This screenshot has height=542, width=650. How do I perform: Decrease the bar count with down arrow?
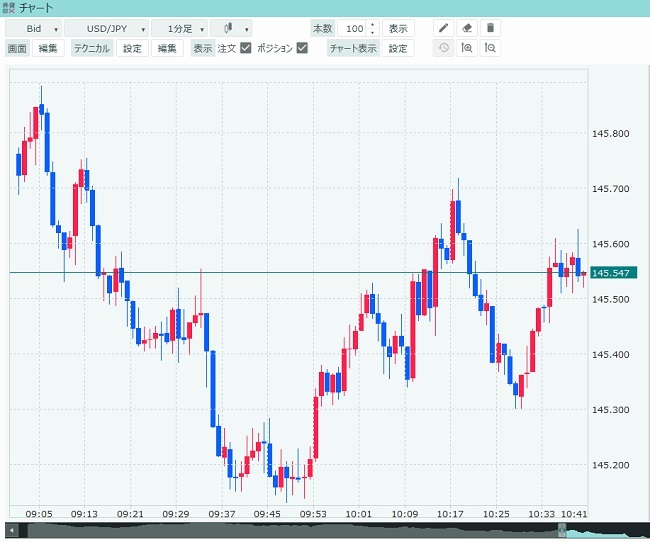(373, 33)
